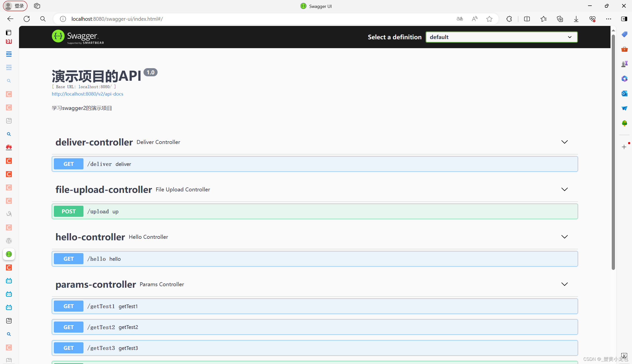
Task: Open the 'Select a definition' dropdown
Action: tap(501, 37)
